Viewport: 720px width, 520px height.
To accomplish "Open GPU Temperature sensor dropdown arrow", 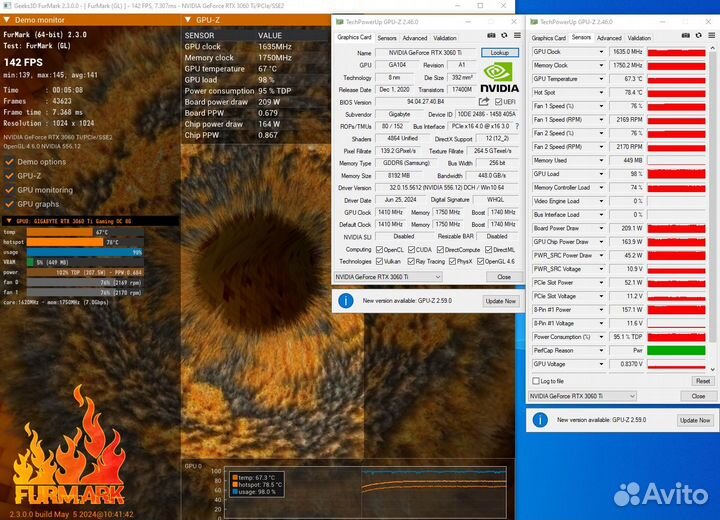I will [x=601, y=79].
